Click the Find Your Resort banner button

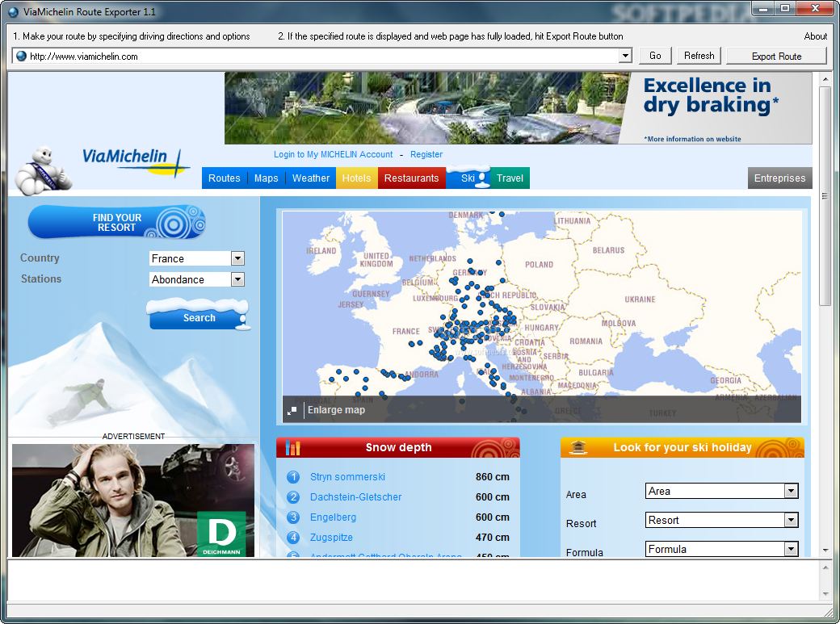point(117,222)
